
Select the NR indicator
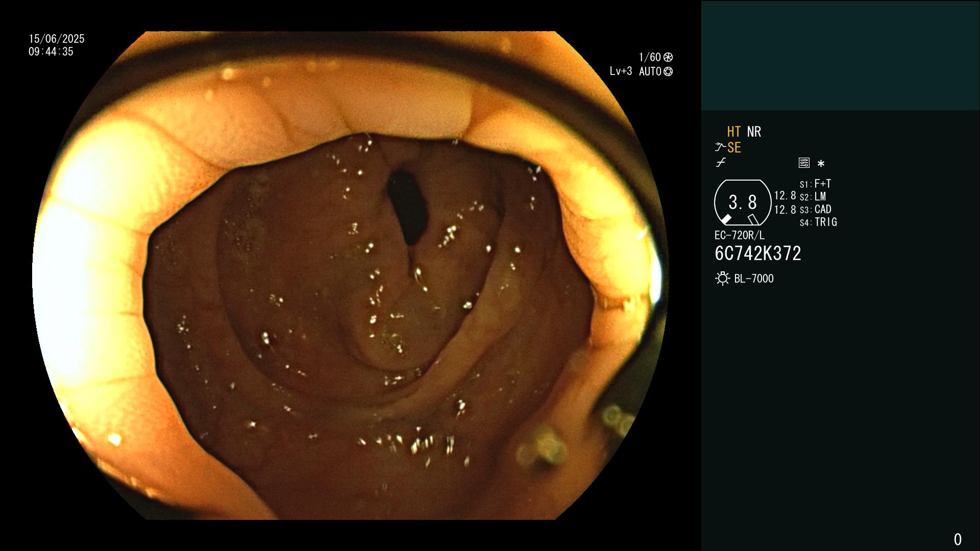(754, 132)
